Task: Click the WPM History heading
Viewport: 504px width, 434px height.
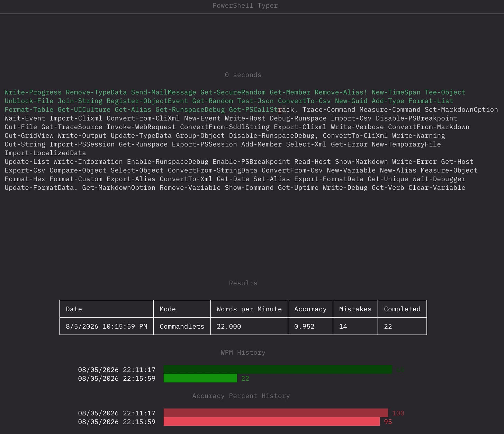Action: coord(243,352)
